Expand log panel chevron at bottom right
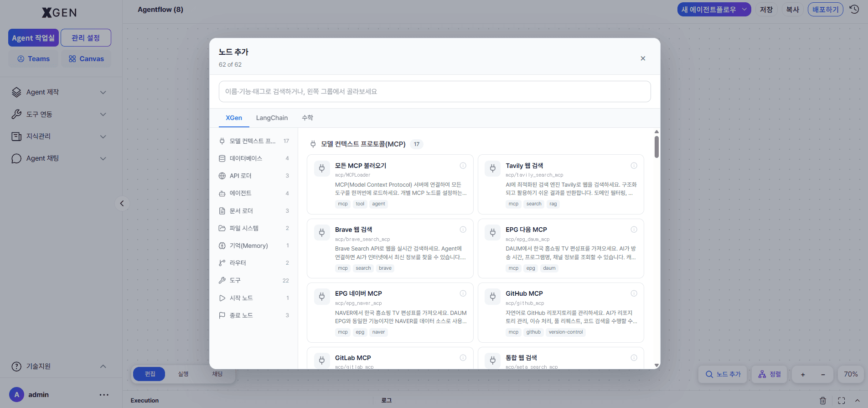 point(857,400)
